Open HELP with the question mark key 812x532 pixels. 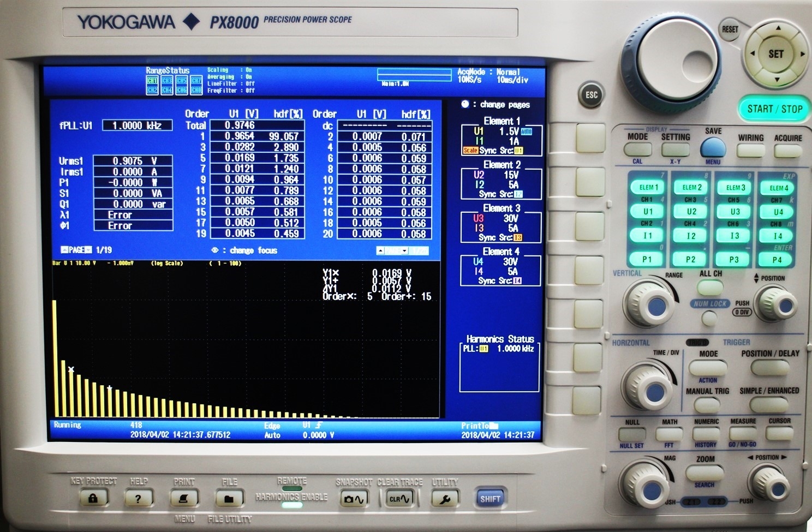138,498
